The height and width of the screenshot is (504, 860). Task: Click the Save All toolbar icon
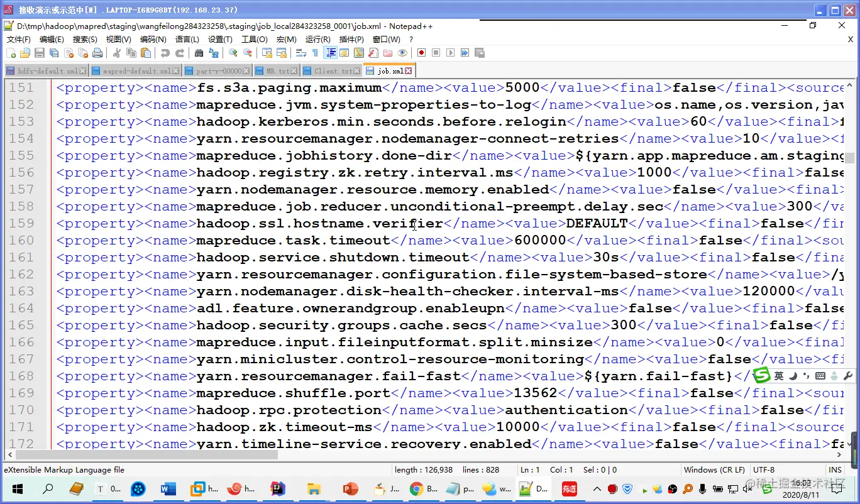tap(53, 53)
